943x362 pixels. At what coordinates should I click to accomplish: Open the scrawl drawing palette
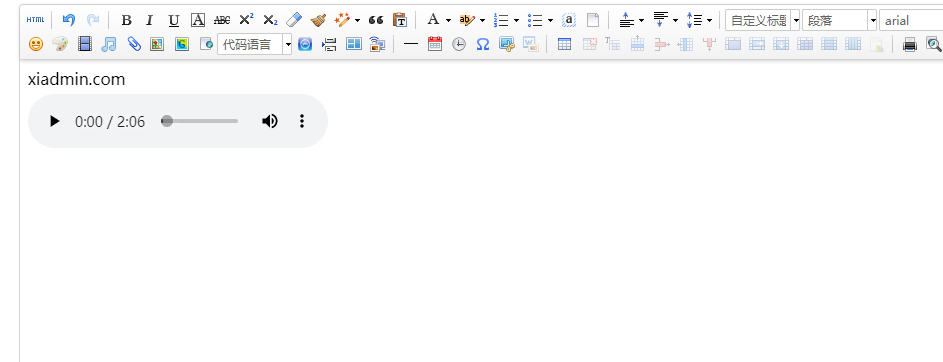(x=60, y=44)
